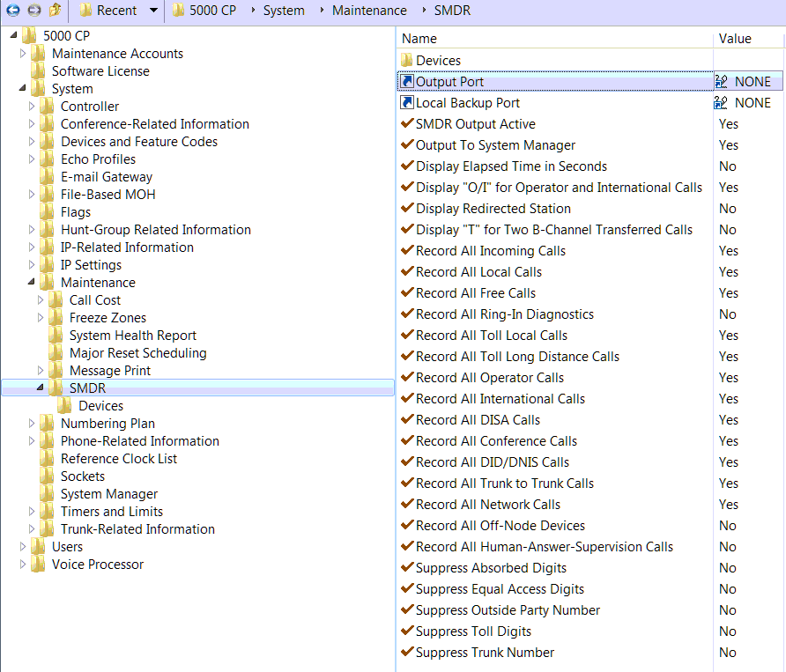Click checkmark icon beside Record All Local Calls

point(407,270)
